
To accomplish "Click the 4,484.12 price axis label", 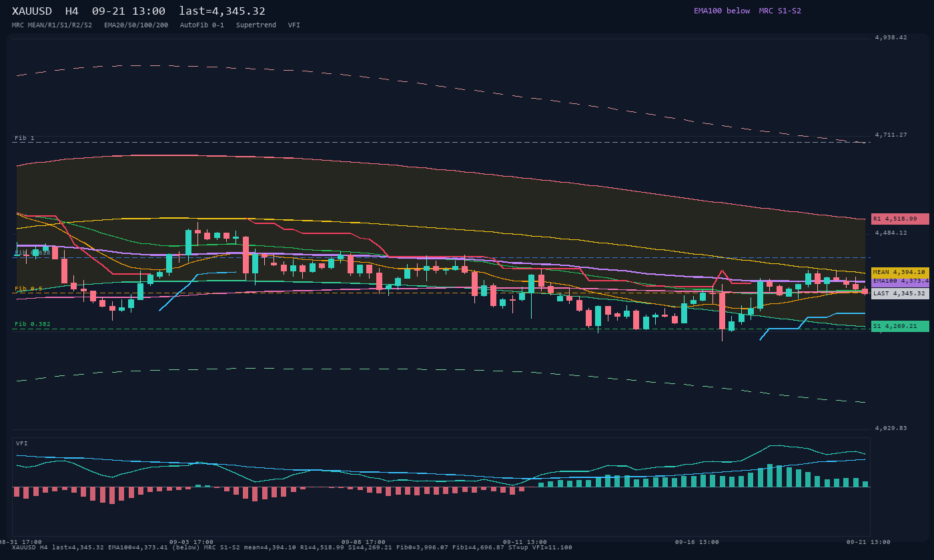I will [891, 233].
